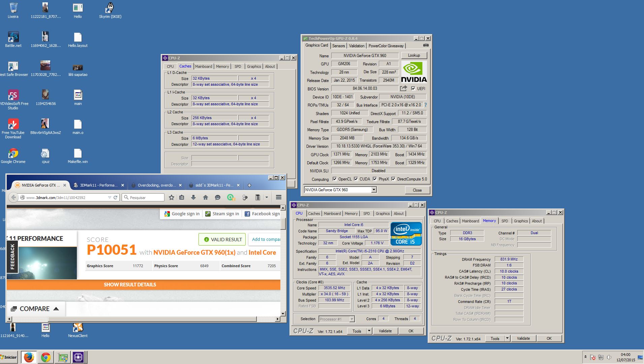Open the CPU-Z taskbar button
The height and width of the screenshot is (364, 644).
coord(78,357)
